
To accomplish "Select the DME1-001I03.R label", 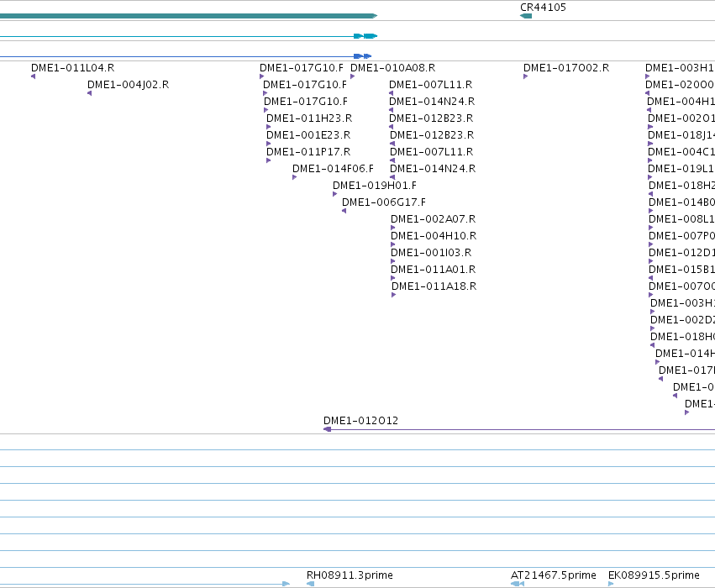I will click(431, 253).
